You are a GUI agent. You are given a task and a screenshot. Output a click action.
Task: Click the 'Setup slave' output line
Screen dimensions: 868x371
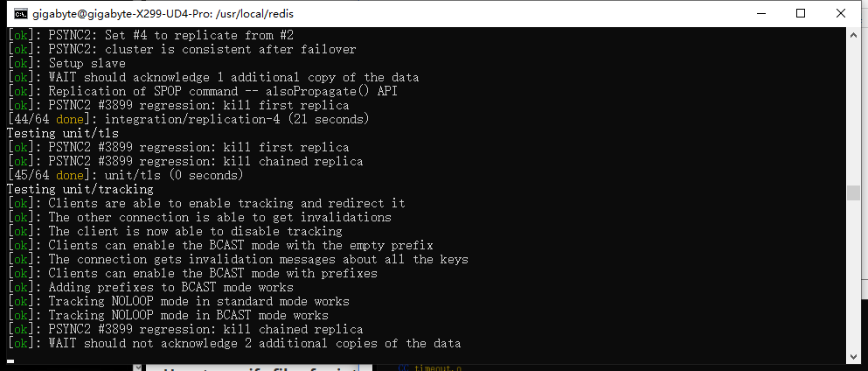tap(87, 63)
